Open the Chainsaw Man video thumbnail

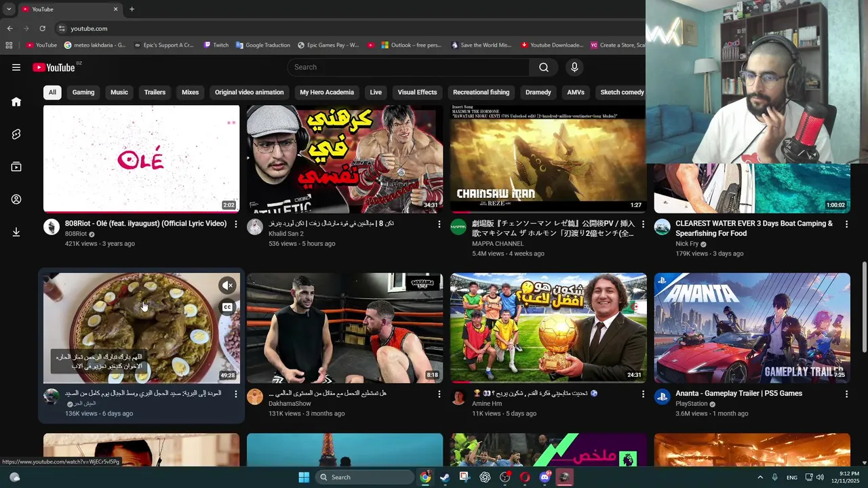click(x=548, y=159)
